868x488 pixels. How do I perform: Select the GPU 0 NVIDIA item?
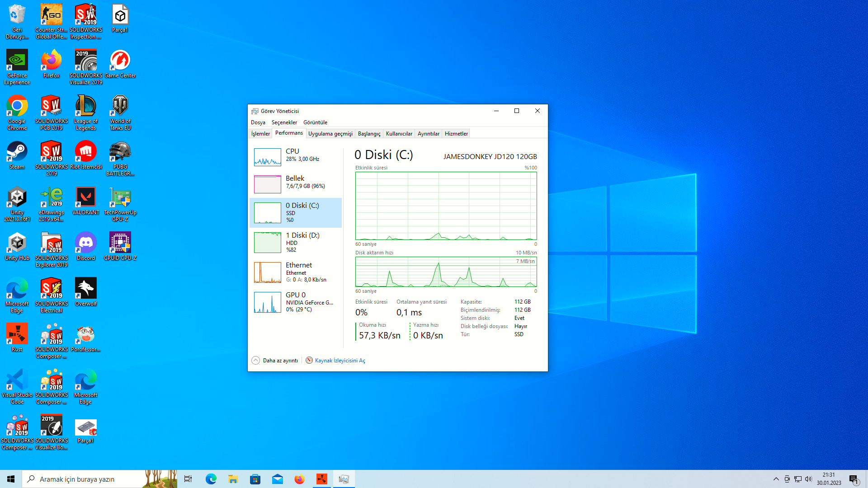pos(296,302)
